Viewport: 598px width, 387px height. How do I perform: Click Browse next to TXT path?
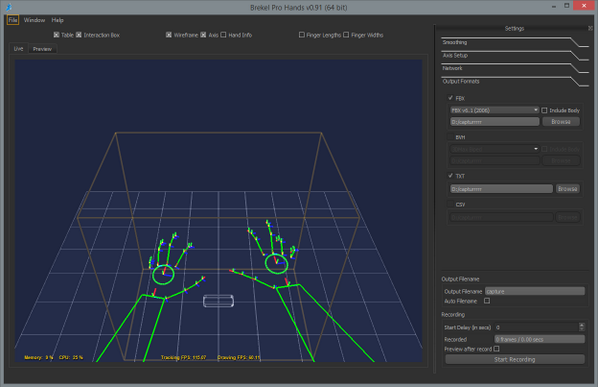567,189
